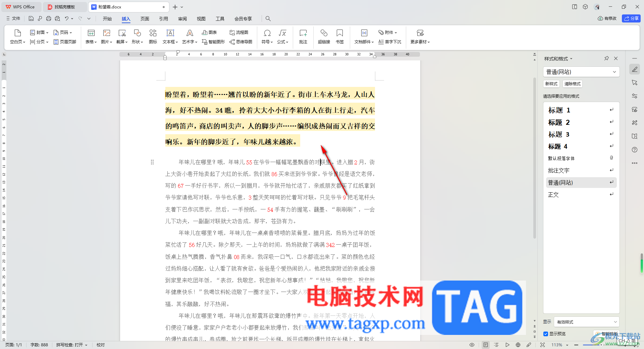Open the 文件 menu
The width and height of the screenshot is (644, 349).
pyautogui.click(x=13, y=18)
